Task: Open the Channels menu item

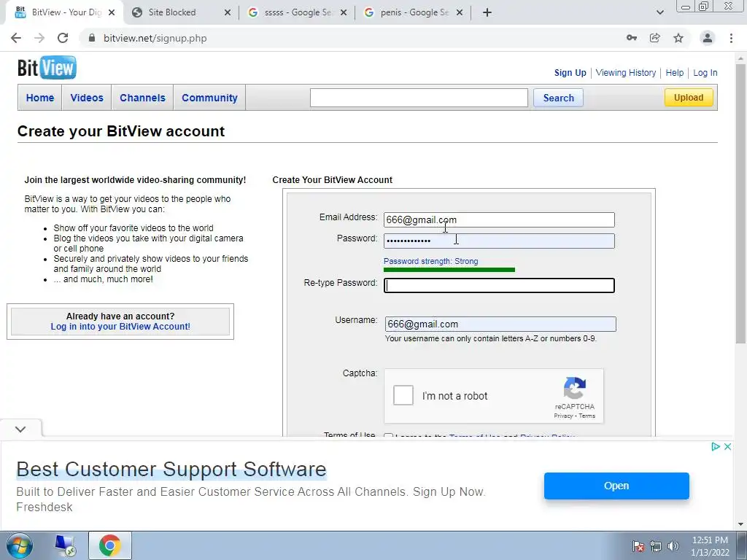Action: (142, 98)
